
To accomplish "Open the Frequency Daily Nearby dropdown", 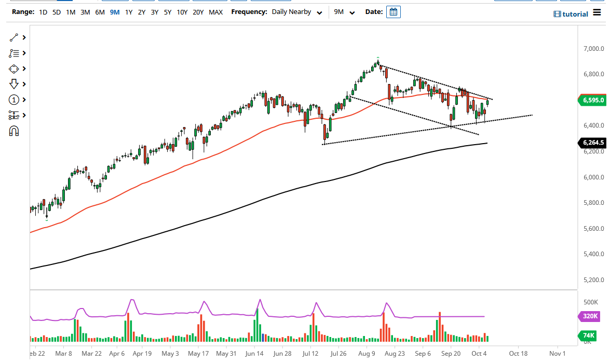I will click(297, 12).
